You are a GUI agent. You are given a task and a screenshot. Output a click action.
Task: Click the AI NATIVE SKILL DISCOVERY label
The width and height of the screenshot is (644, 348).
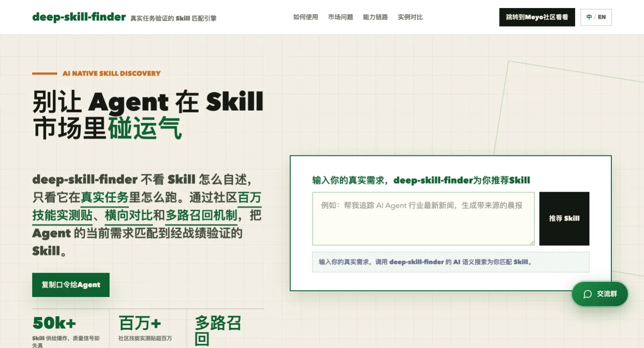point(111,73)
